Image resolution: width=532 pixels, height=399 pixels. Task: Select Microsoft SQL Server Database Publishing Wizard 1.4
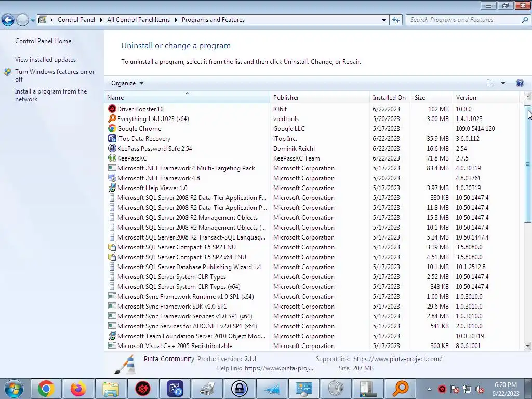pos(312,267)
